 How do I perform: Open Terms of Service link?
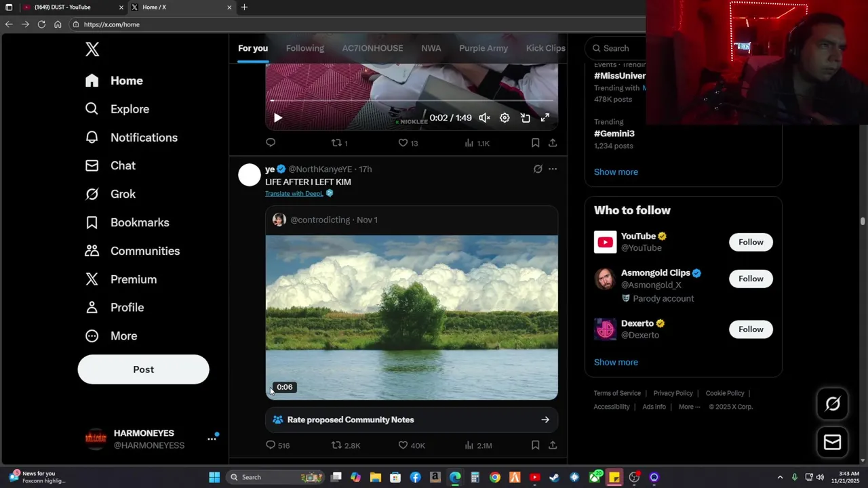[617, 393]
